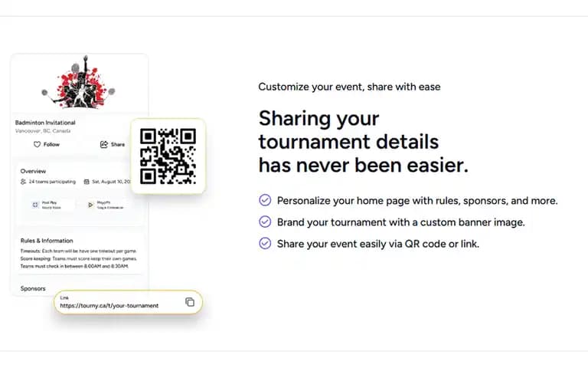Viewport: 588px width, 368px height.
Task: Select the Overview section heading
Action: [33, 171]
